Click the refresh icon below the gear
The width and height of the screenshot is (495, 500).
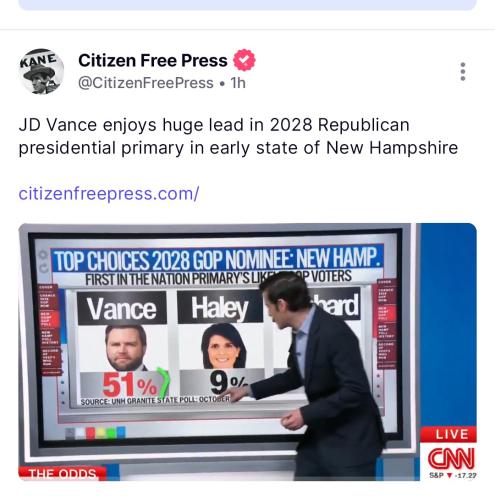tap(43, 268)
